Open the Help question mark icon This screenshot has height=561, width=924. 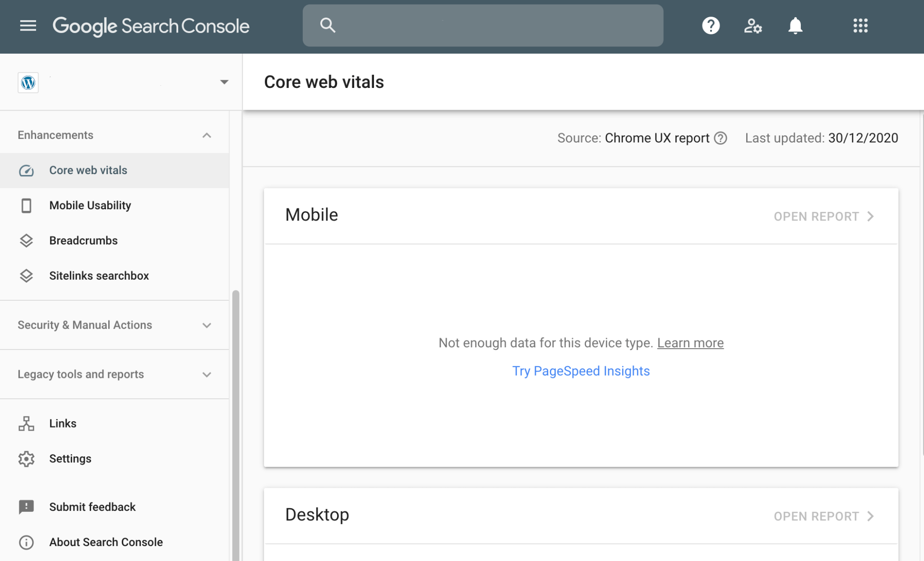pos(711,26)
